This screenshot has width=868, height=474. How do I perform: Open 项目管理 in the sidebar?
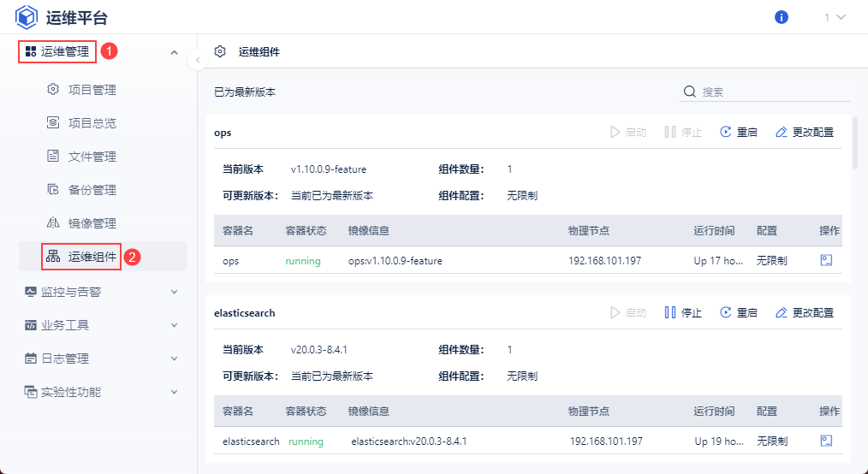tap(92, 90)
